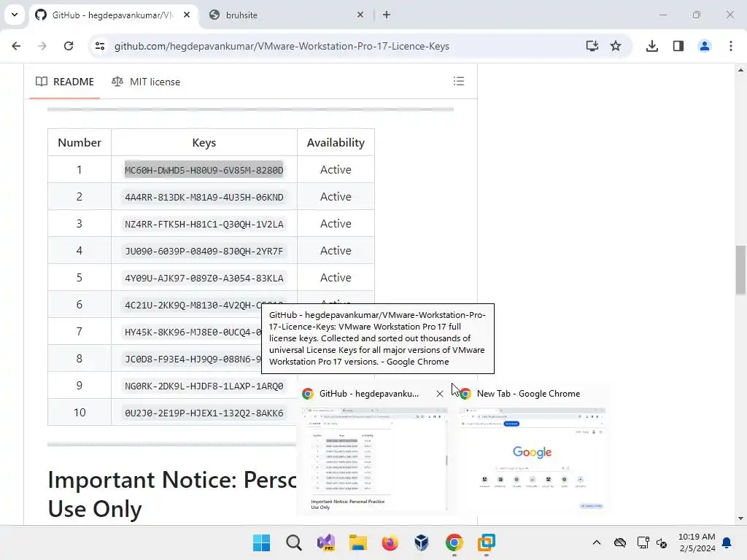Viewport: 747px width, 560px height.
Task: Open File Explorer from taskbar
Action: click(357, 542)
